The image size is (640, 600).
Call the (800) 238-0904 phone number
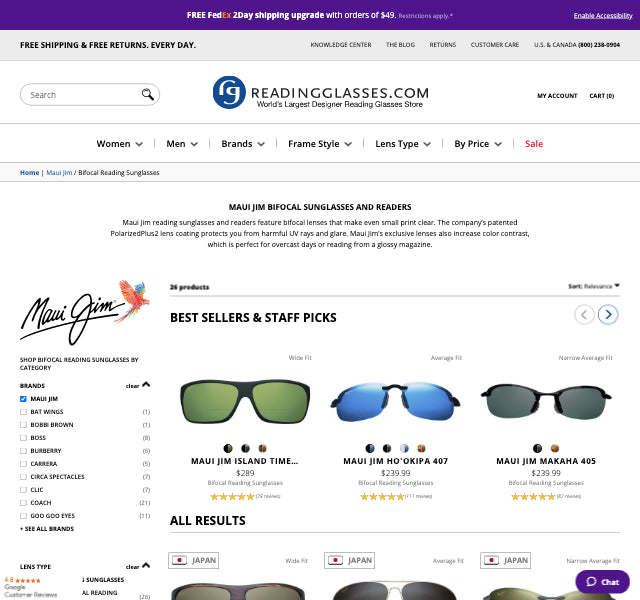[599, 44]
